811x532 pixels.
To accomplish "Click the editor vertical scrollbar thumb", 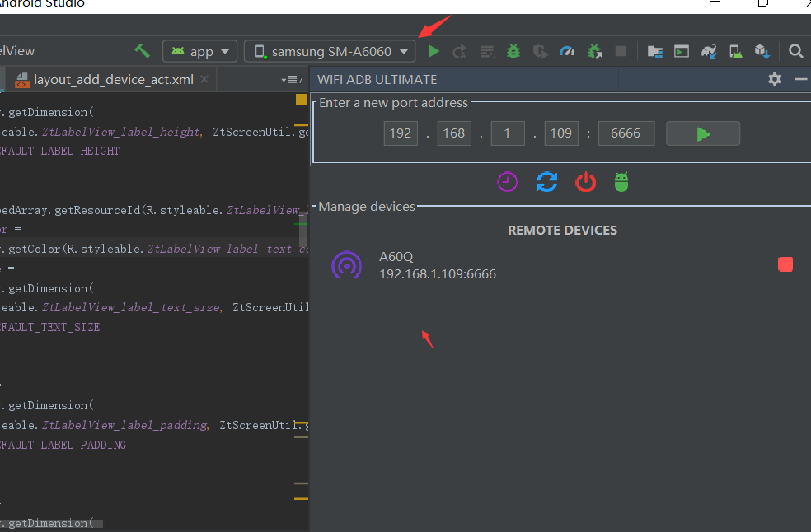I will (303, 231).
